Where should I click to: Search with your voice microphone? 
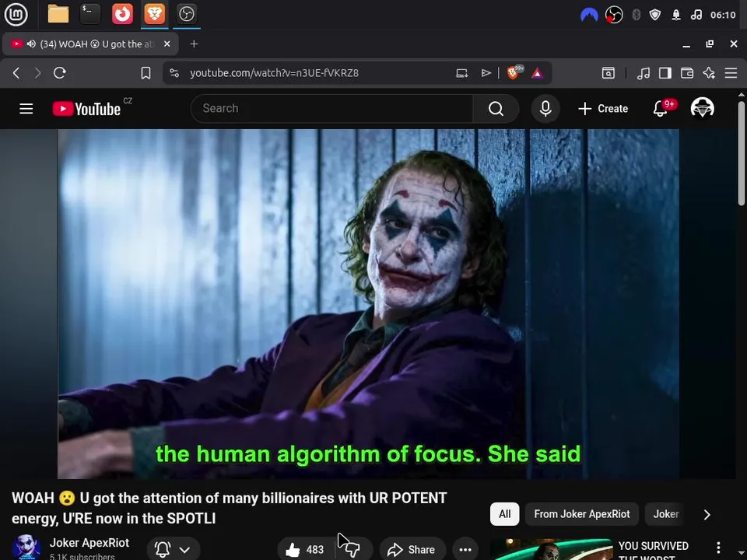pos(545,109)
